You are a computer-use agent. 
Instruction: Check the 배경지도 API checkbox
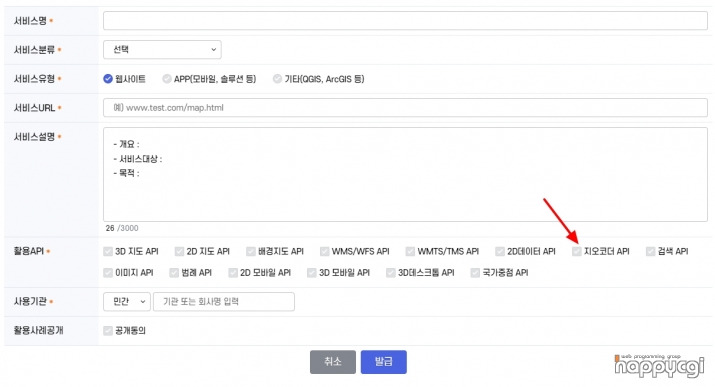point(251,251)
